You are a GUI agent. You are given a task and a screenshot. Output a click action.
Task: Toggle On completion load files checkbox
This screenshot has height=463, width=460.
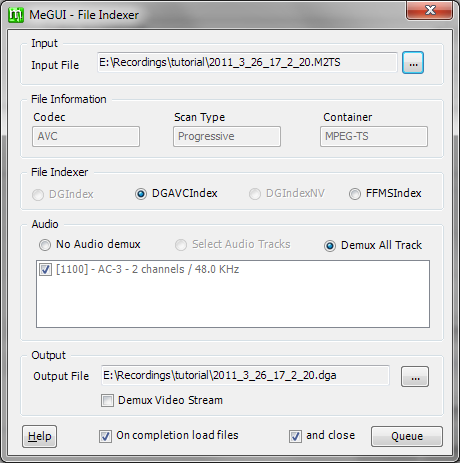tap(105, 436)
